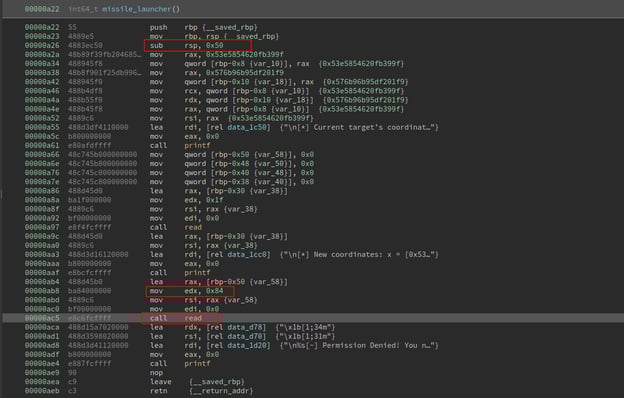Select "\x1b[1;31m" string annotation
Image resolution: width=624 pixels, height=398 pixels.
pyautogui.click(x=306, y=336)
